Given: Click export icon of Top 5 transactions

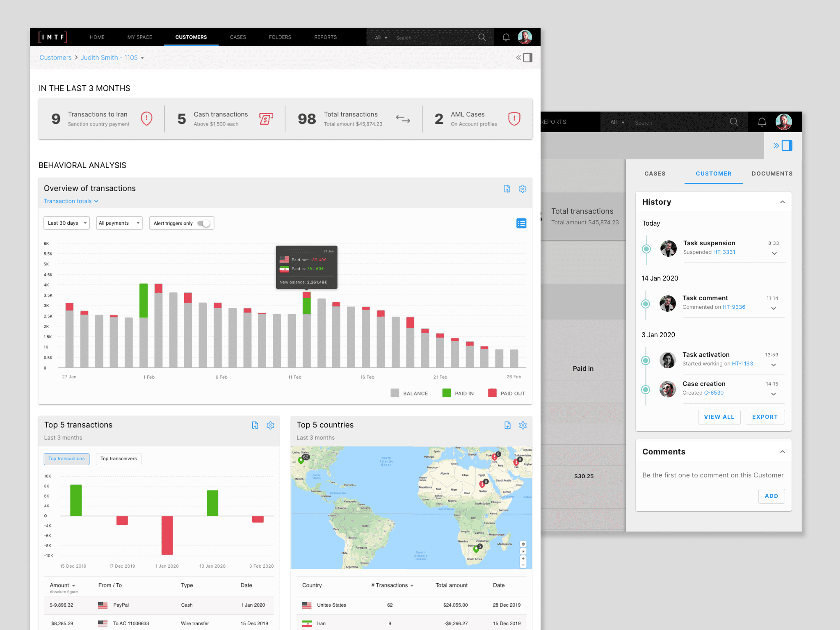Looking at the screenshot, I should [x=255, y=425].
